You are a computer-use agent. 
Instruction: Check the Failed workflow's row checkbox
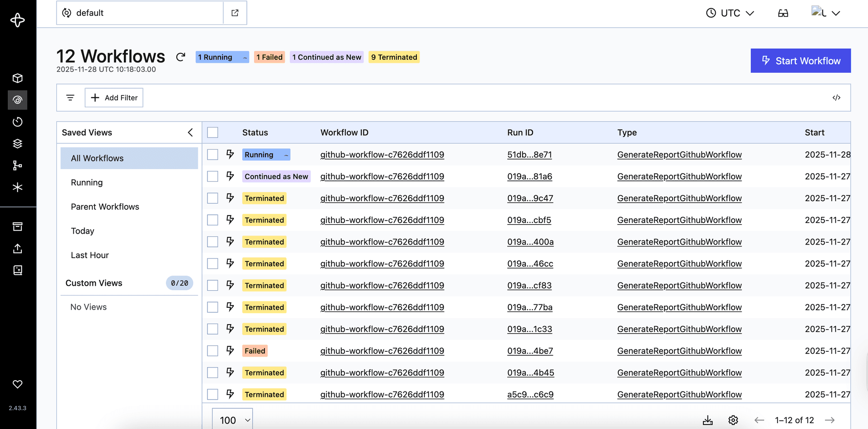pyautogui.click(x=212, y=350)
